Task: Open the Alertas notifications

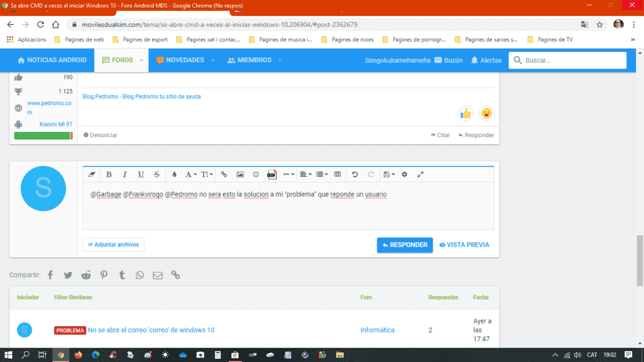Action: coord(486,61)
